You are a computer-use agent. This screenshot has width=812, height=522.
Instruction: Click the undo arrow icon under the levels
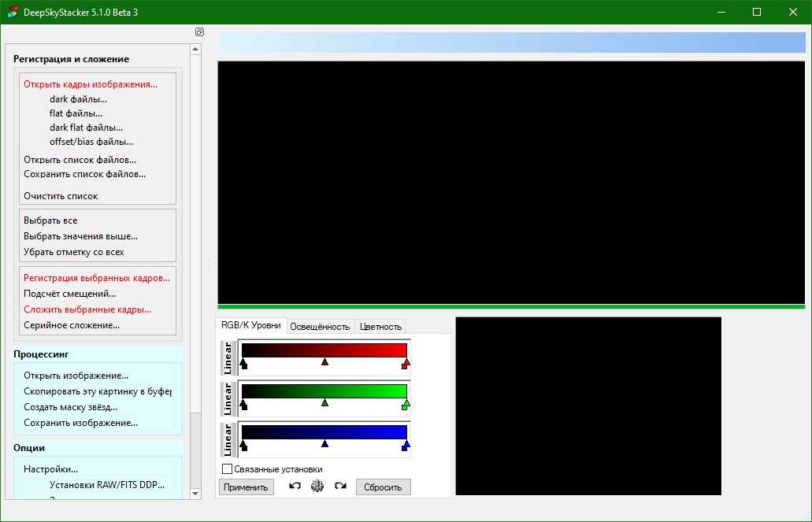tap(295, 486)
